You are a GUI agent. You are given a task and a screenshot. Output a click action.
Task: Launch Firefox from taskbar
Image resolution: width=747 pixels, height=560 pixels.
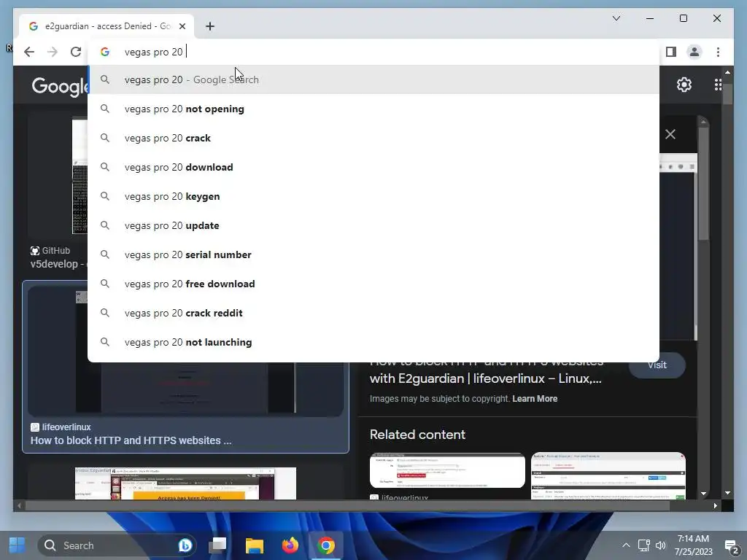click(x=290, y=545)
